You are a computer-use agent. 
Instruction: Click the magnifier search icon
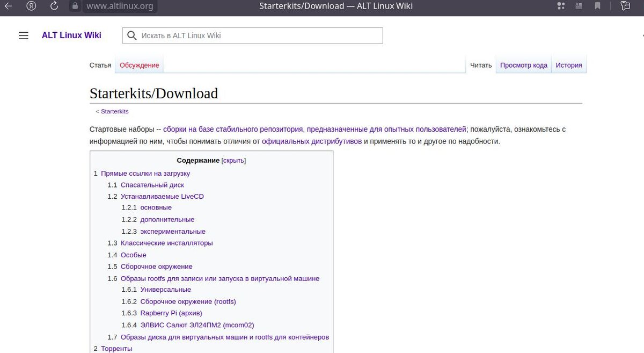[132, 36]
